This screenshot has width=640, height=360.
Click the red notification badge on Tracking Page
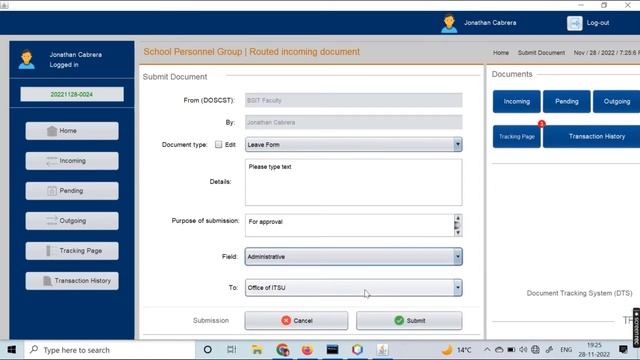pos(541,124)
